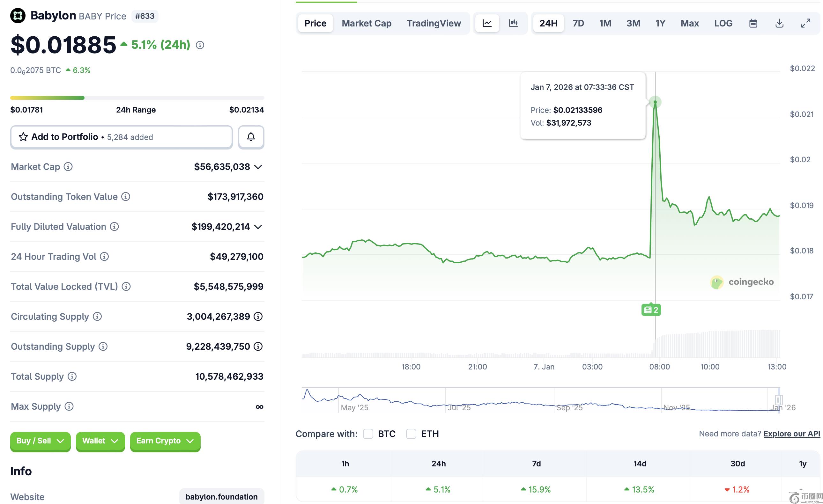This screenshot has width=823, height=504.
Task: Click the range handle on the chart navigator
Action: [779, 399]
